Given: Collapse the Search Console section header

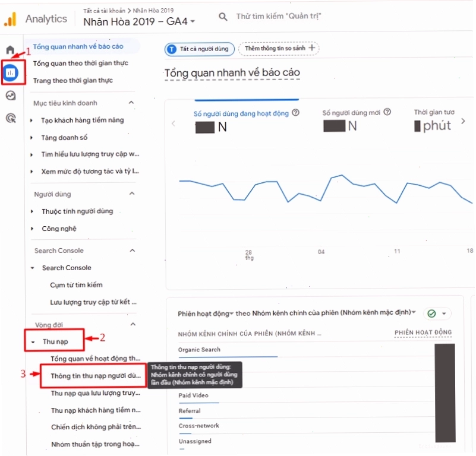Looking at the screenshot, I should click(133, 251).
